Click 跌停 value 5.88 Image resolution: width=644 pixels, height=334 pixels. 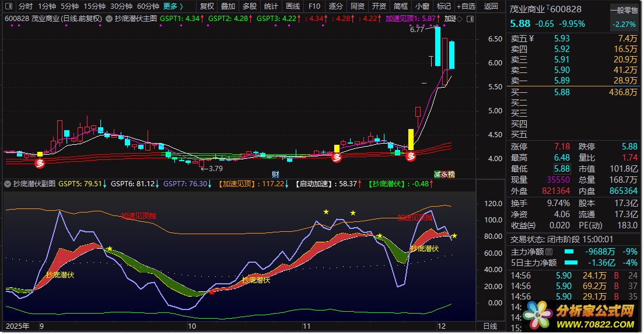pyautogui.click(x=629, y=147)
